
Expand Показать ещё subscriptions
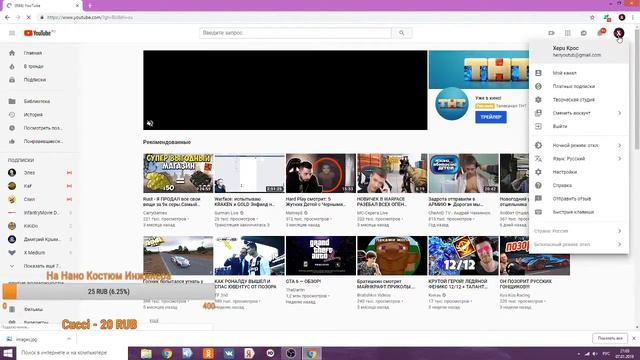(x=40, y=266)
